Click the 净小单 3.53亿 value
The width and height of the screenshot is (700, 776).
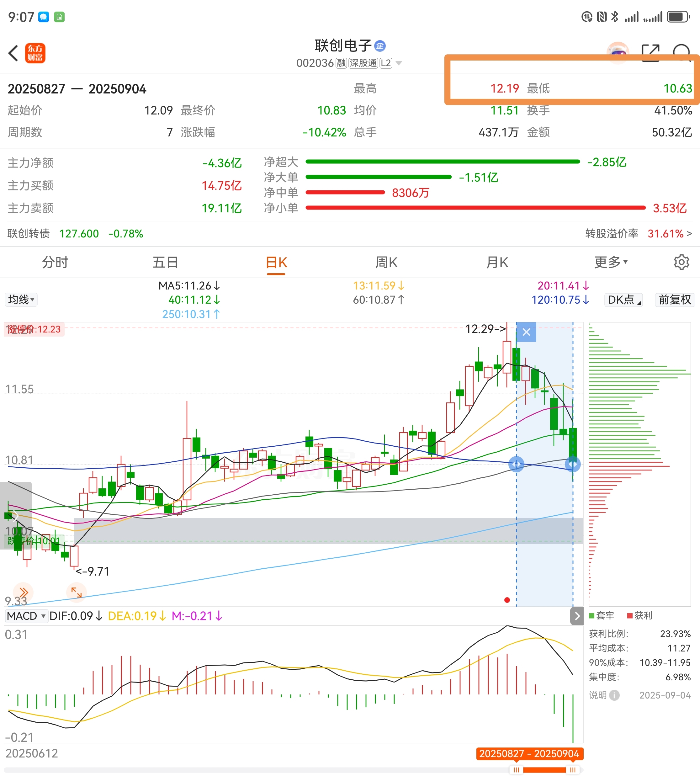670,208
